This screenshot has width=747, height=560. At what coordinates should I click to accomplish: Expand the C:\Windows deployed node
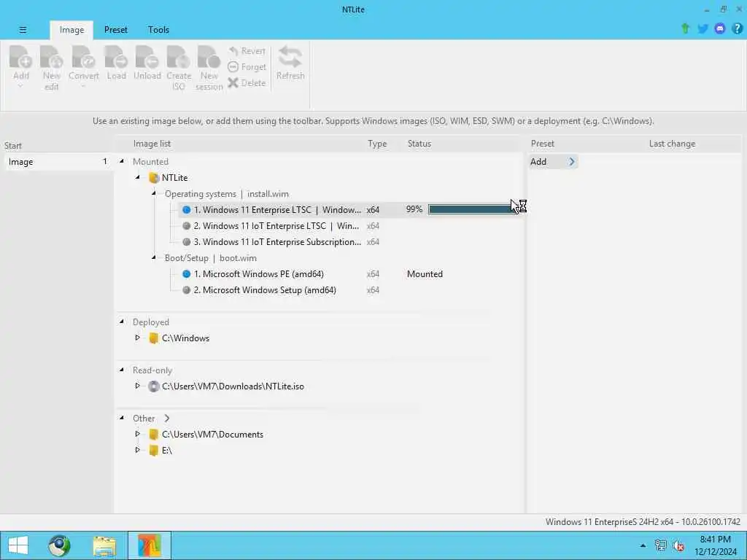click(138, 338)
